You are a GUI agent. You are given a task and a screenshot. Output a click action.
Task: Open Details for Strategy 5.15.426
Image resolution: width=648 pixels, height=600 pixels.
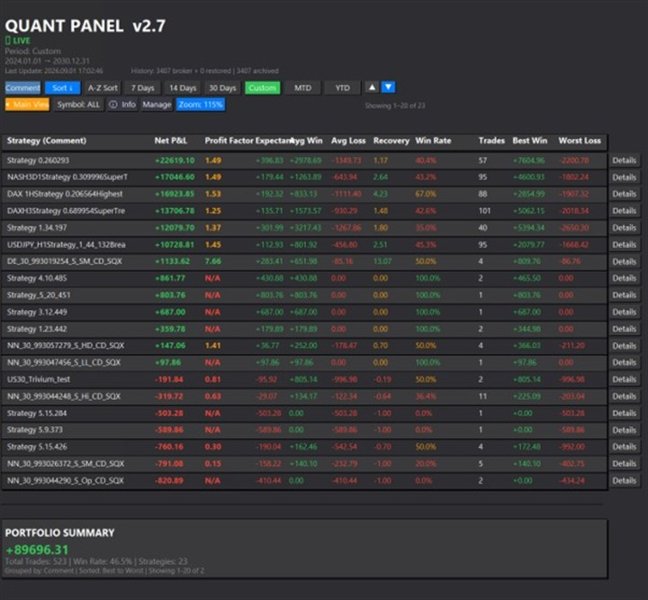pyautogui.click(x=624, y=447)
